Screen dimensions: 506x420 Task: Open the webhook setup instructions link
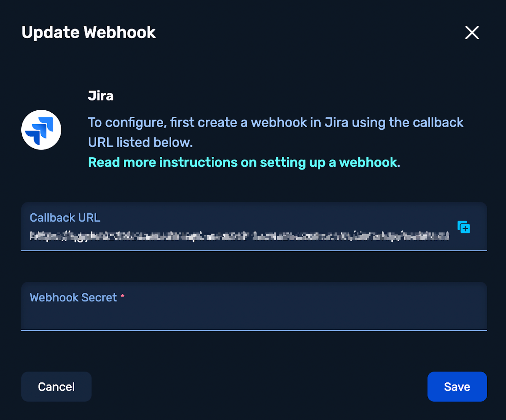tap(244, 162)
